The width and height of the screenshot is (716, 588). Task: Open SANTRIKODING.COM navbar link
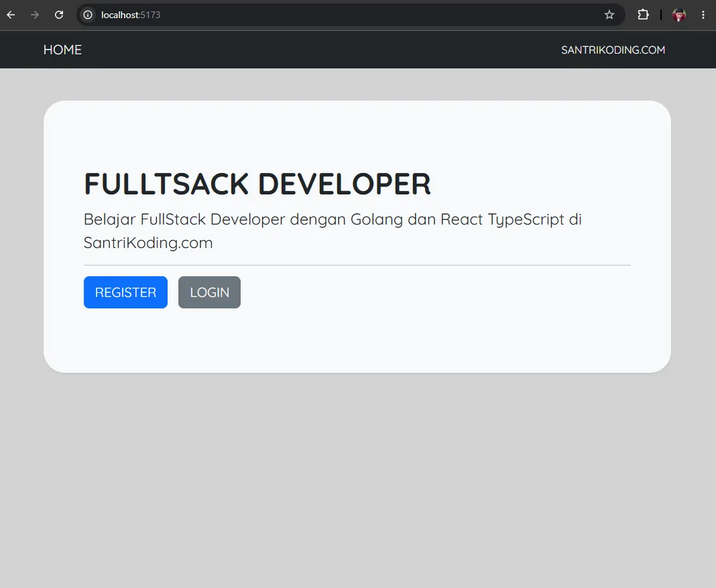click(613, 50)
